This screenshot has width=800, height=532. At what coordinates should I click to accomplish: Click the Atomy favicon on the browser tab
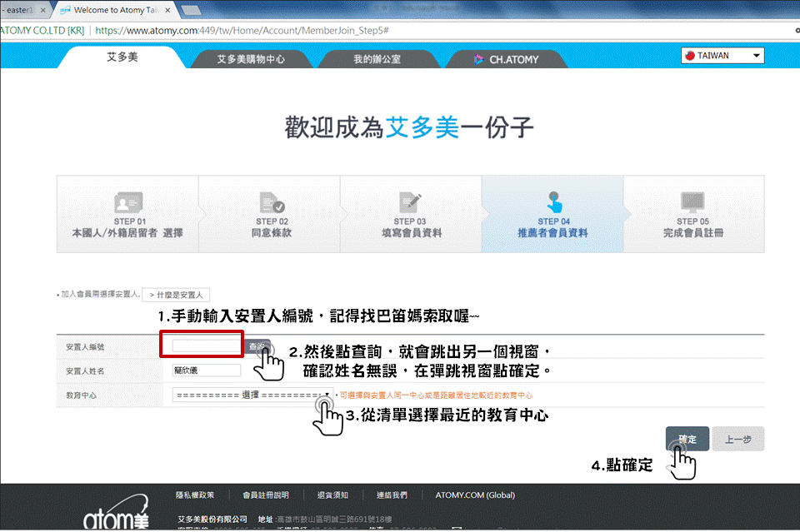point(65,10)
